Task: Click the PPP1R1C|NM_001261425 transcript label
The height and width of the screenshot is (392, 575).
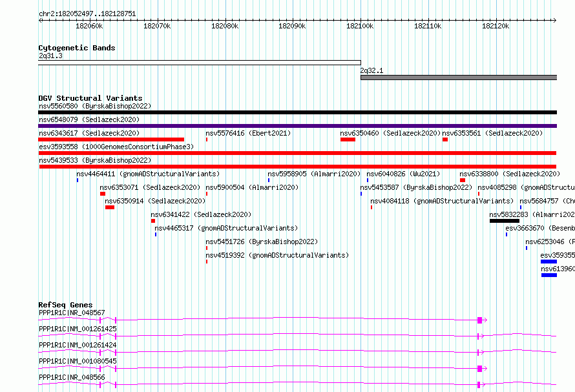Action: [x=78, y=329]
